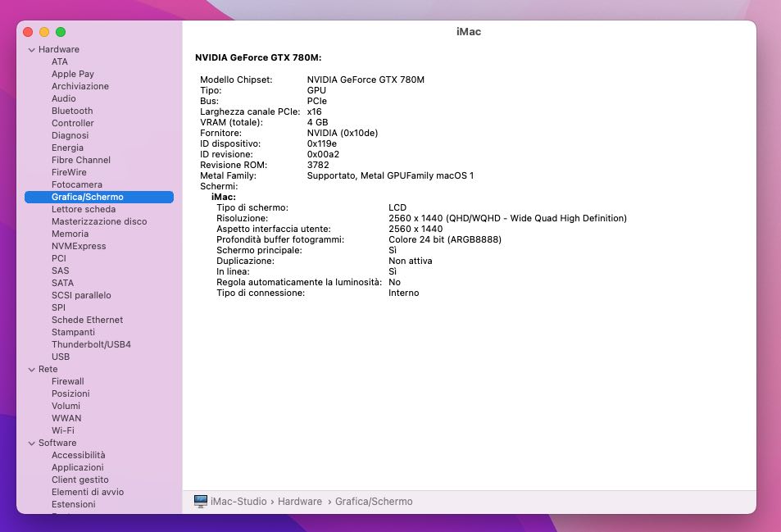
Task: Select Firewall under Rete
Action: point(68,381)
